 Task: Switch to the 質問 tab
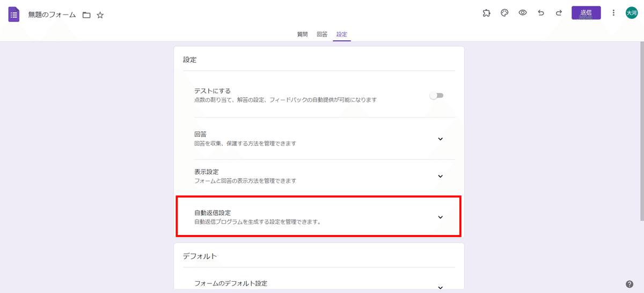pos(302,34)
